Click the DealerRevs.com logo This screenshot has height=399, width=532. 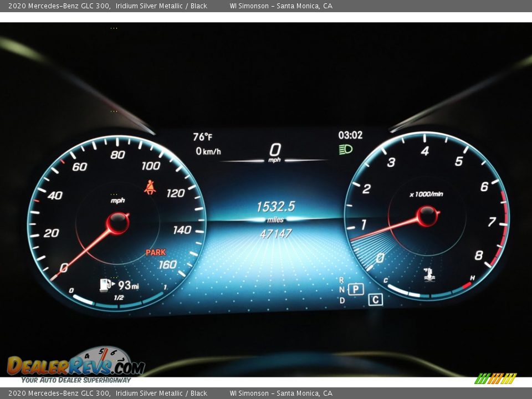tap(76, 363)
